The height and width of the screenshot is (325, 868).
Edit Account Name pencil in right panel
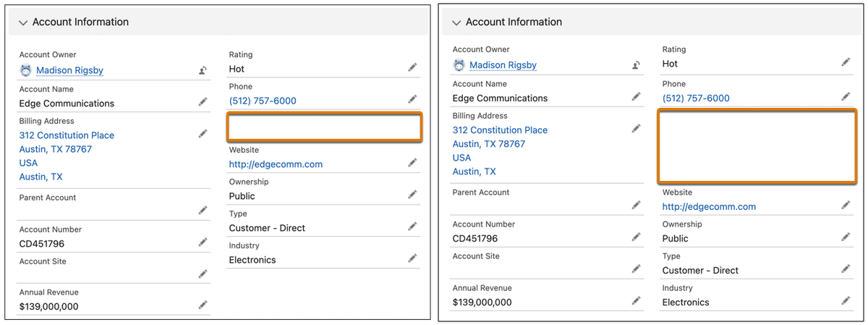click(x=637, y=96)
